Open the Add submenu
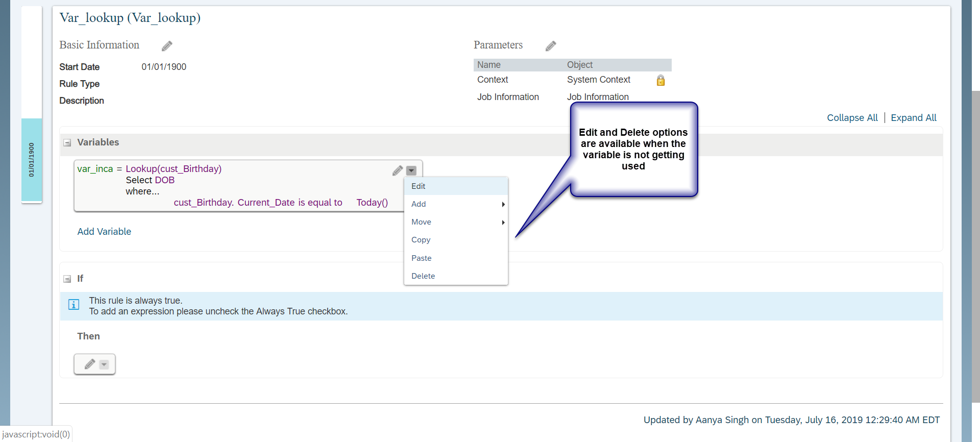 click(456, 204)
